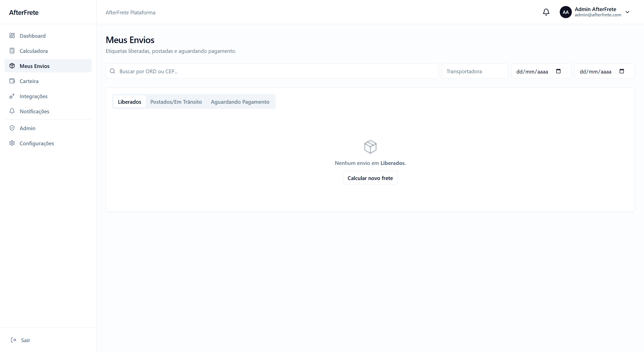Click the Calculadora calculator icon
Screen dimensions: 644x352
coord(12,51)
